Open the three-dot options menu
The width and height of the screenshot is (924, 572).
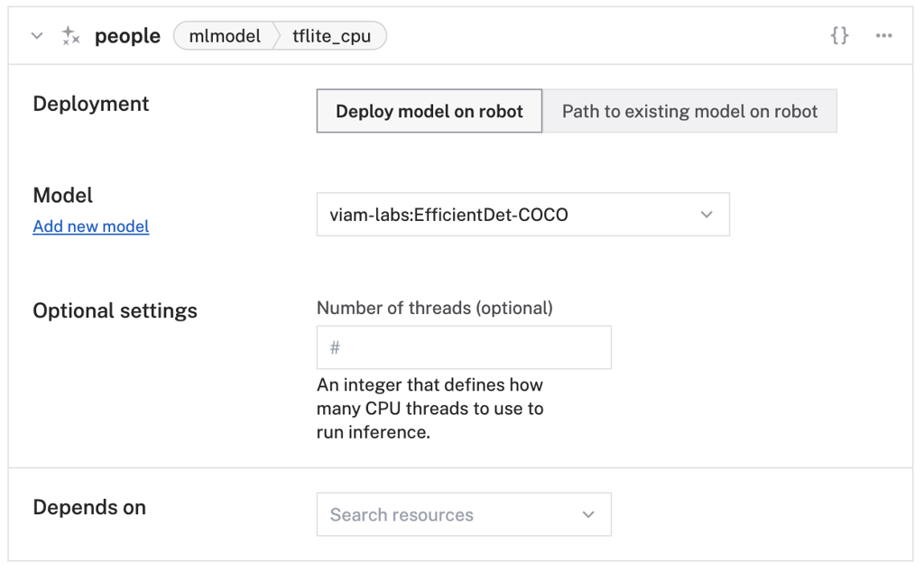pos(883,35)
